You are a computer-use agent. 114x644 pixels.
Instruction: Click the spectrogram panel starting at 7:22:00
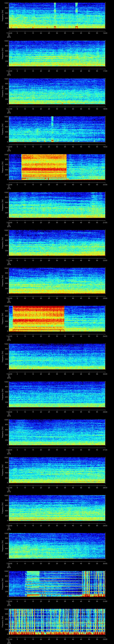pos(57,281)
